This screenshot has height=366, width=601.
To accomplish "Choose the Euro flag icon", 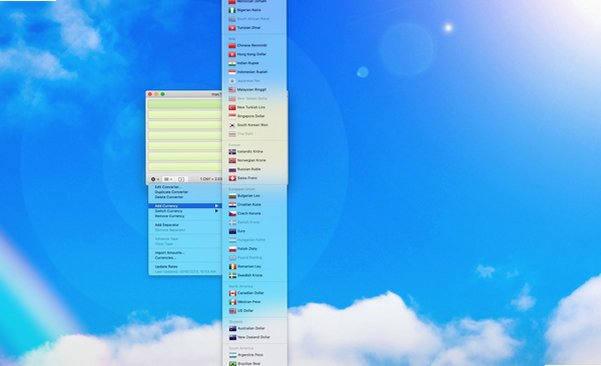I will (232, 231).
